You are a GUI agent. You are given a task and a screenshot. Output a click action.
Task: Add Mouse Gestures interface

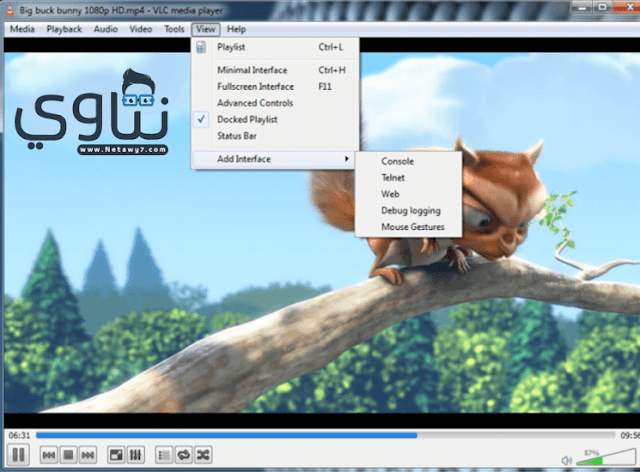tap(409, 227)
